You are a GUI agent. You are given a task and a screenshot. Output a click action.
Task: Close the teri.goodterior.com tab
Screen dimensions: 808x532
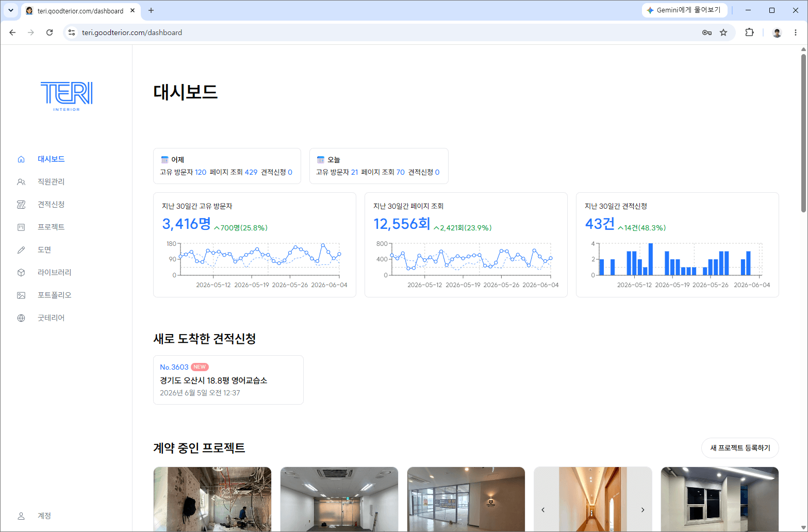[x=133, y=10]
